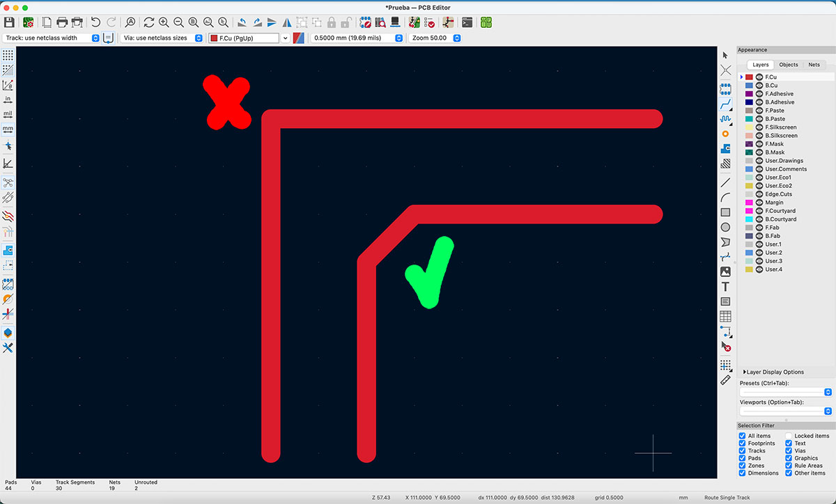Viewport: 836px width, 504px height.
Task: Click the F.Cu red layer color swatch
Action: [x=749, y=77]
